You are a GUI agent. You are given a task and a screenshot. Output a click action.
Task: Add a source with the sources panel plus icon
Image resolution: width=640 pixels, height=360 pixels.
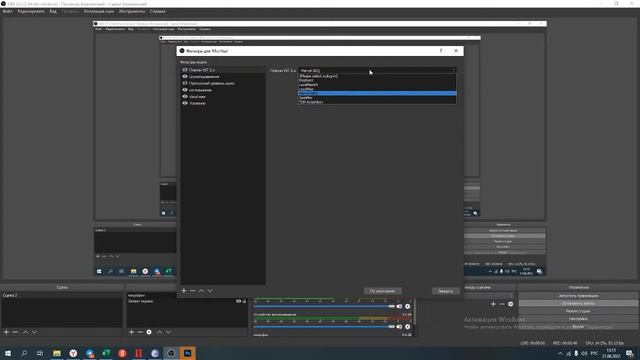pyautogui.click(x=131, y=332)
